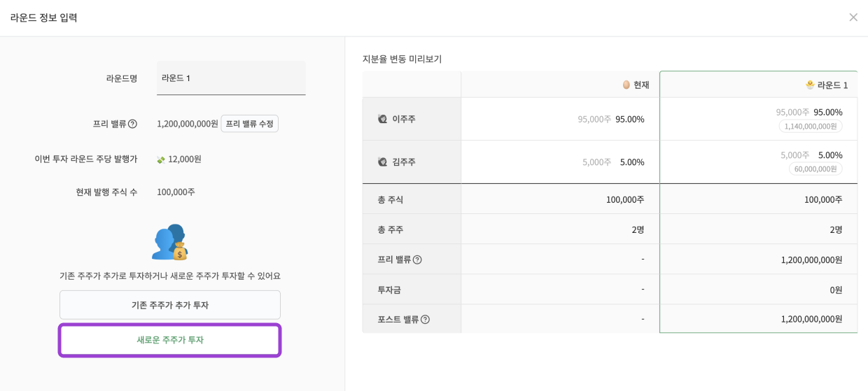
Task: Click the 60,000,000원 value badge
Action: click(x=815, y=169)
